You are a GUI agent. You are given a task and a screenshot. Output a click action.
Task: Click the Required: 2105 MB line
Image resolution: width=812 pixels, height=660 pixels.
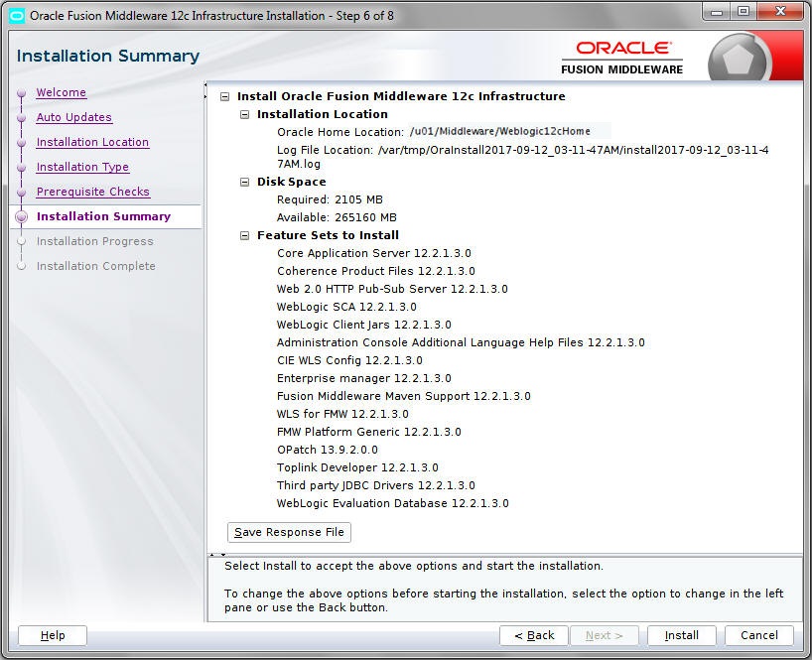click(x=330, y=199)
